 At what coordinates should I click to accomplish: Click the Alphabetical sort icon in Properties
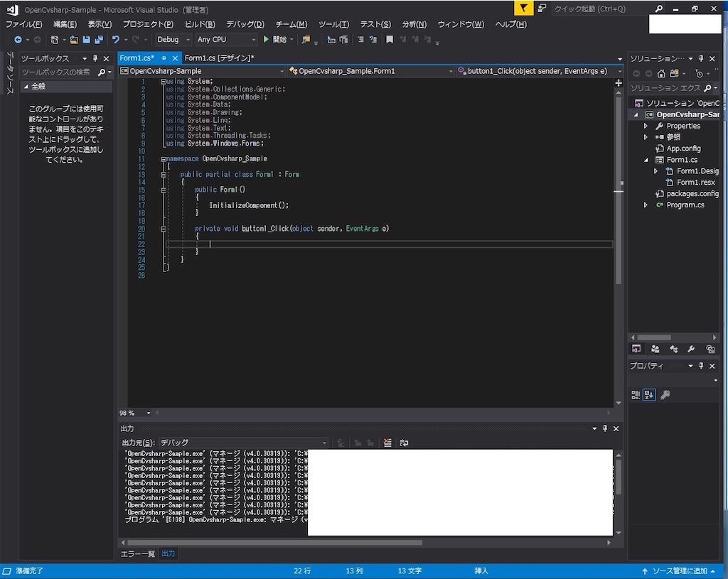coord(649,395)
